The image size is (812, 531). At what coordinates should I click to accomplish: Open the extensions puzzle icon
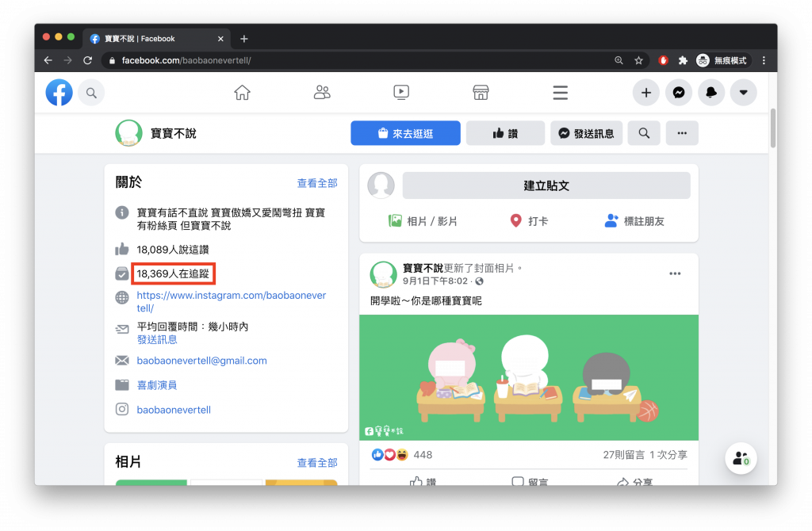point(683,60)
